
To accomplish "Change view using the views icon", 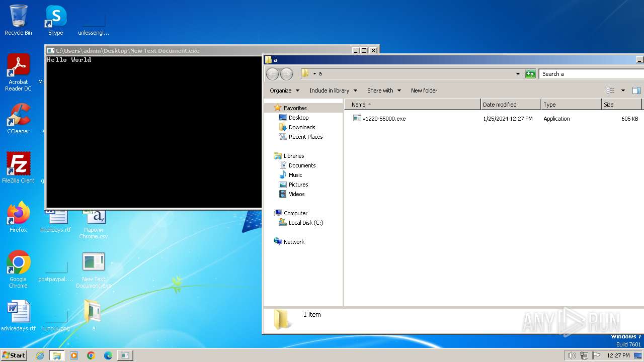I will pos(611,90).
